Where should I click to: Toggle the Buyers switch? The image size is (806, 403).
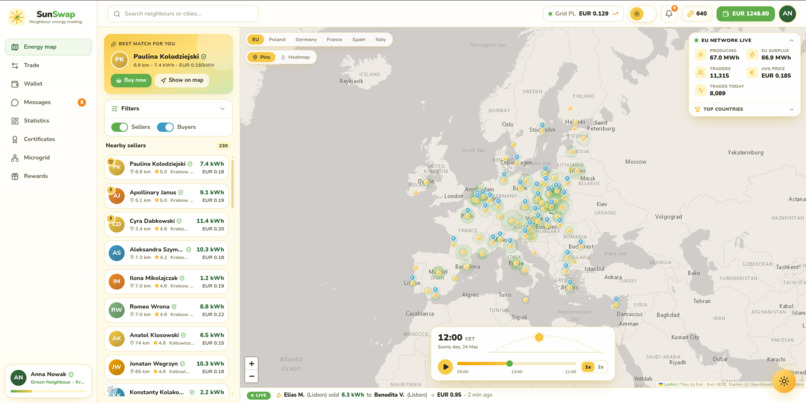tap(165, 127)
